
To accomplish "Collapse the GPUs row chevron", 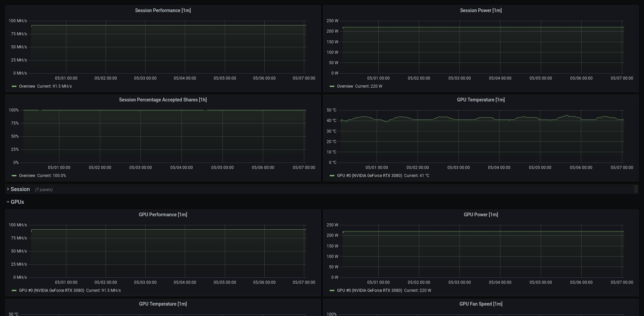I will click(x=8, y=202).
